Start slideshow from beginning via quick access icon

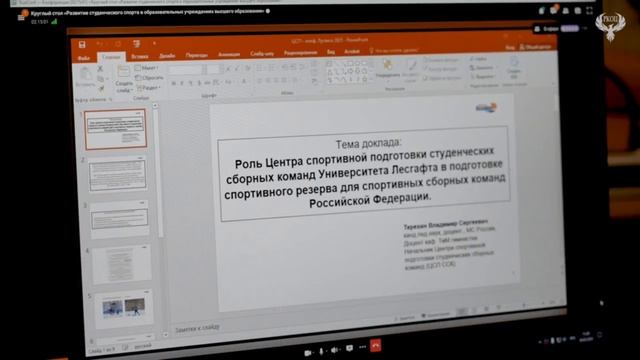pyautogui.click(x=137, y=43)
